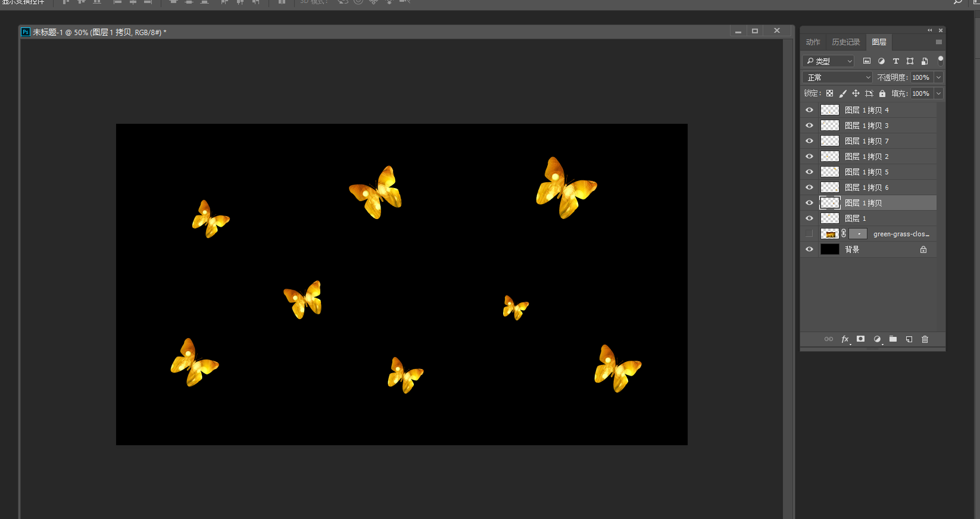The width and height of the screenshot is (980, 519).
Task: Lock image pixels with brush icon
Action: point(842,93)
